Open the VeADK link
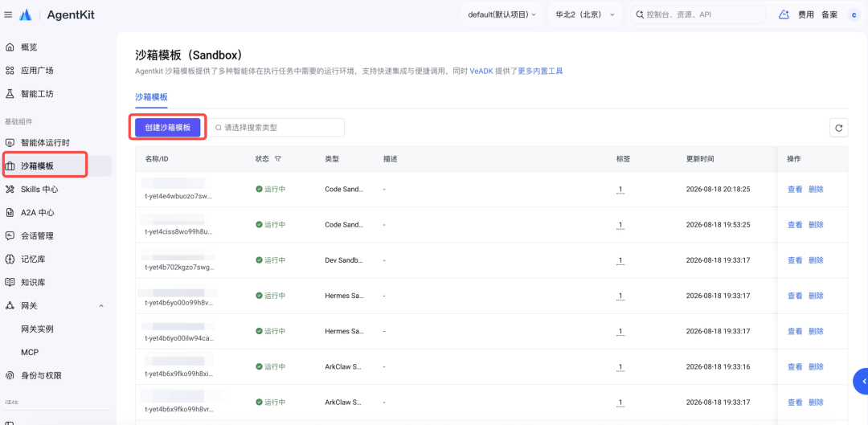The width and height of the screenshot is (868, 425). (x=481, y=72)
